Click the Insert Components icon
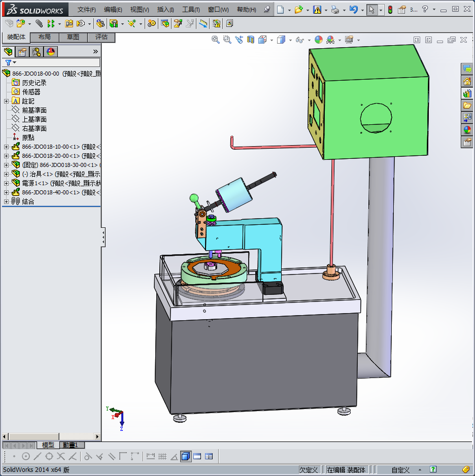The height and width of the screenshot is (476, 475). pos(21,23)
